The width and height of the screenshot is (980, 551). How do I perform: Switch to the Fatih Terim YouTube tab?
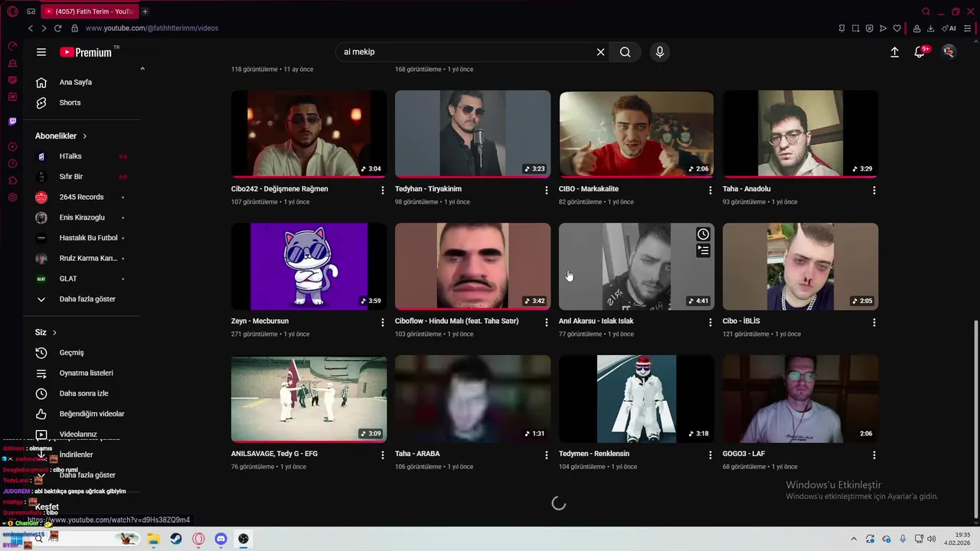88,11
